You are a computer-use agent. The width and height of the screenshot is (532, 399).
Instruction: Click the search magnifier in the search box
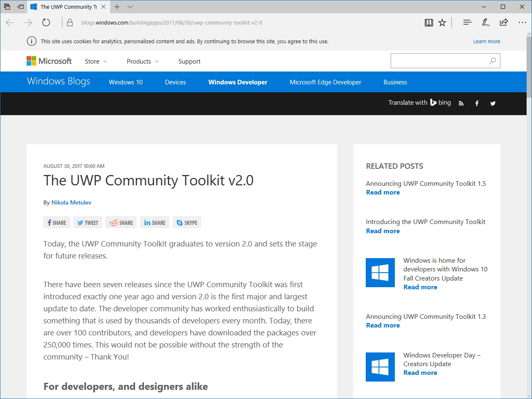click(492, 61)
